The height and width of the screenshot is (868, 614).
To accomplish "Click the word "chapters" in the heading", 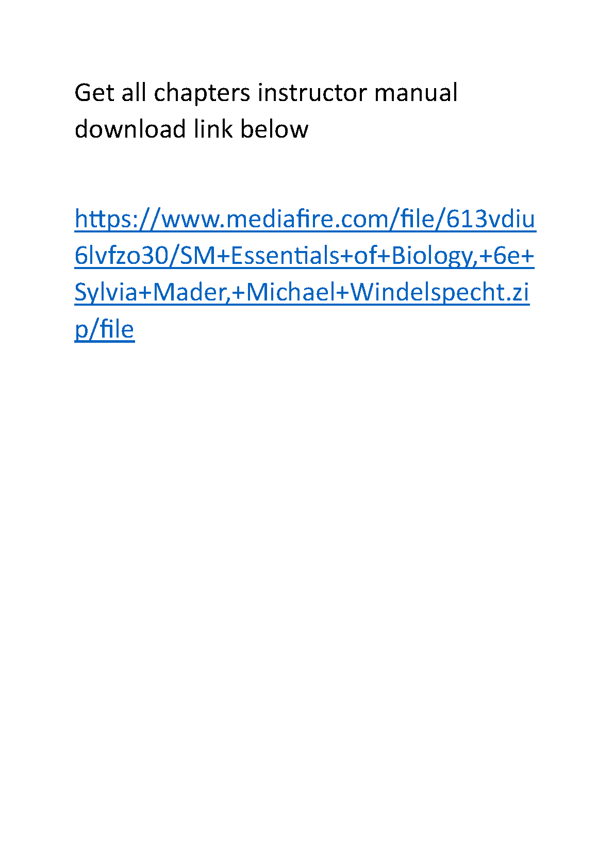I will coord(202,94).
